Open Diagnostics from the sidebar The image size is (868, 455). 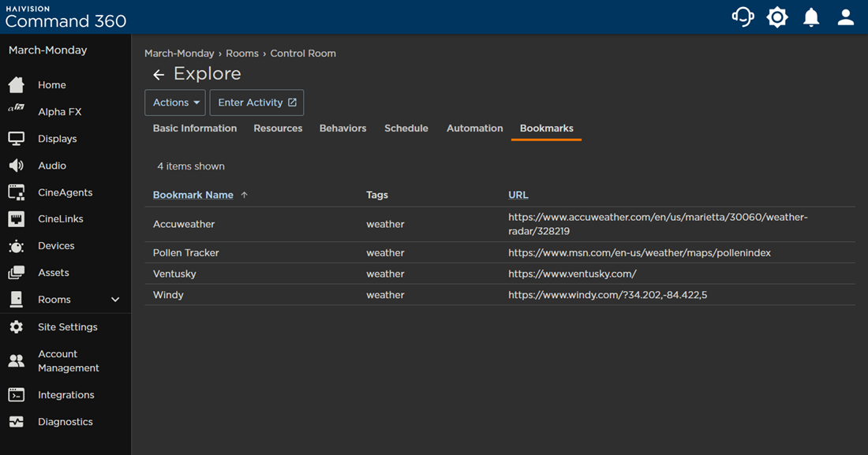[x=65, y=422]
